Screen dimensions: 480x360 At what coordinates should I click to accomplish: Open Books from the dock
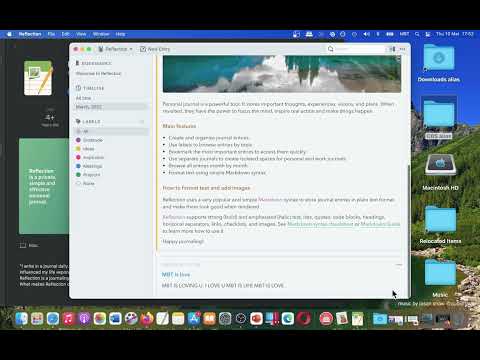pyautogui.click(x=209, y=319)
